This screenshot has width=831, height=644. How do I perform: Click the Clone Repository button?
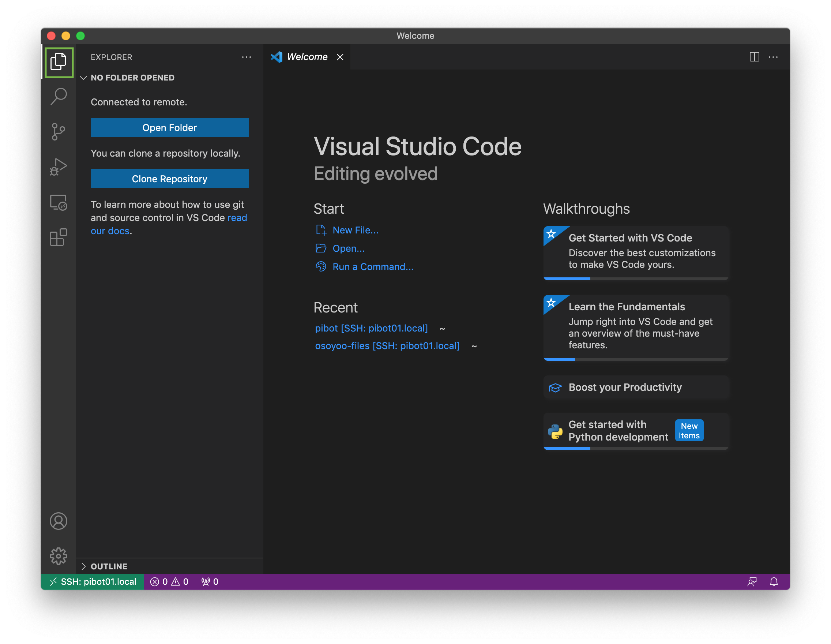170,179
